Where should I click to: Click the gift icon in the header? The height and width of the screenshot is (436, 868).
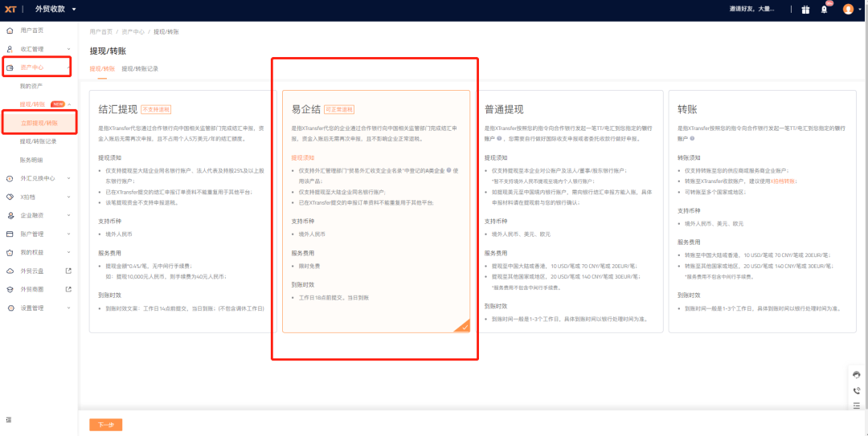coord(805,10)
